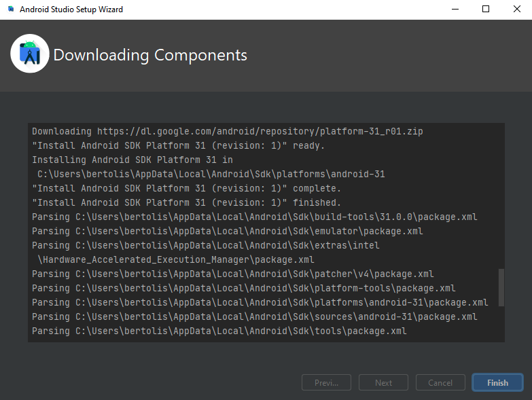This screenshot has height=400, width=532.
Task: Click the Parsing platforms\android-31\package.xml line
Action: pyautogui.click(x=260, y=302)
